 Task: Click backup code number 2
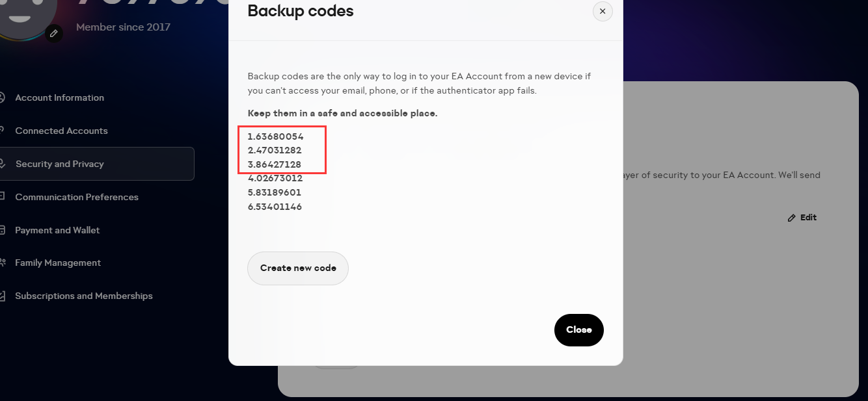274,150
